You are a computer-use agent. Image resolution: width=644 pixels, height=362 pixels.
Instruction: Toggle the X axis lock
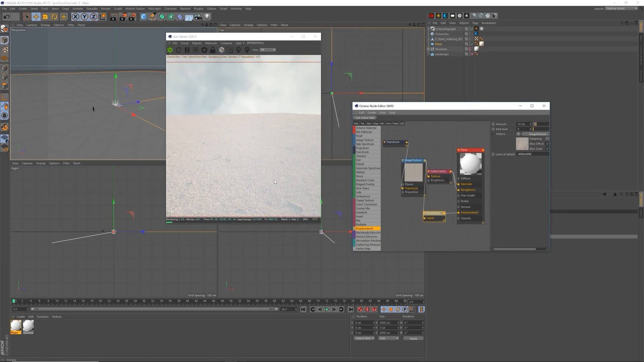(75, 17)
